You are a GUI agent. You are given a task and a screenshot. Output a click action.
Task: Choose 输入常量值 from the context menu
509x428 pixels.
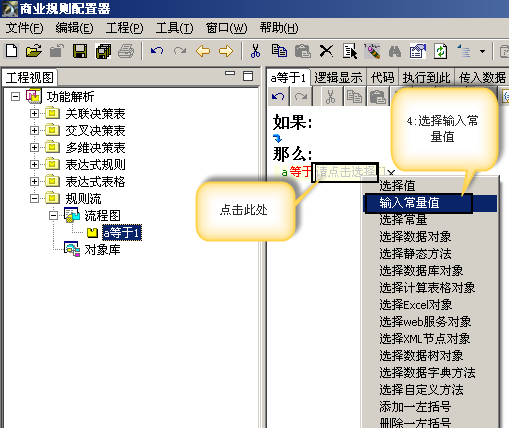click(x=430, y=203)
